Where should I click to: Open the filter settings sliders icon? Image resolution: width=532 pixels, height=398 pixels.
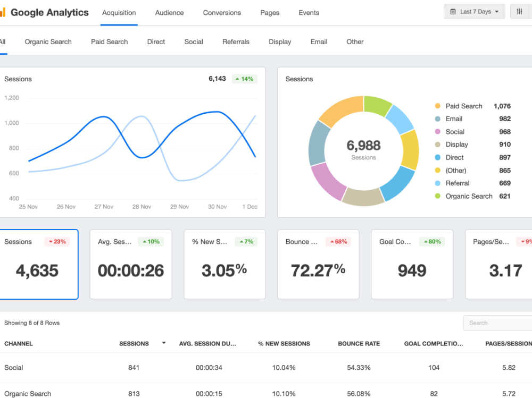point(519,12)
